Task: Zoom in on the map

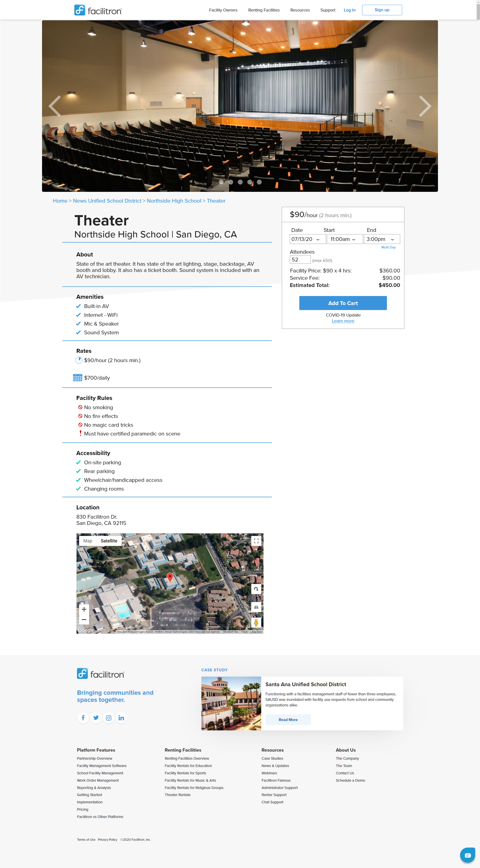Action: tap(84, 609)
